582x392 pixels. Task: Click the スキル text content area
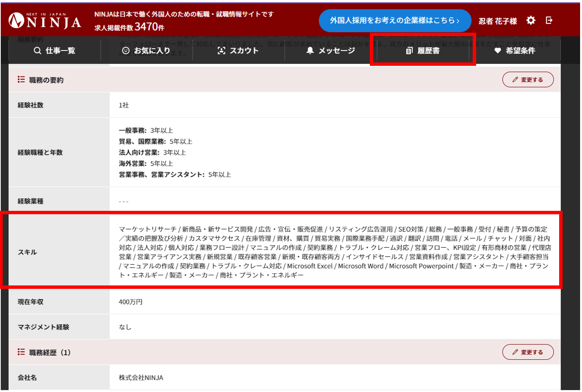click(334, 252)
